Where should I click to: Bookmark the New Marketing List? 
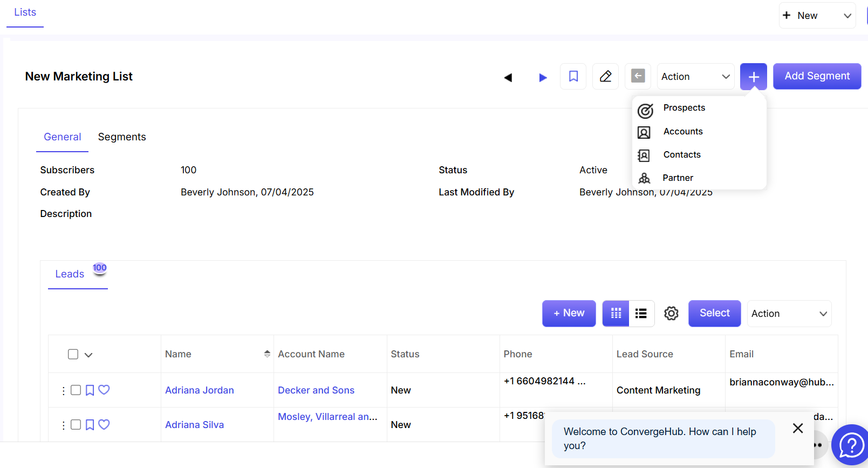573,76
